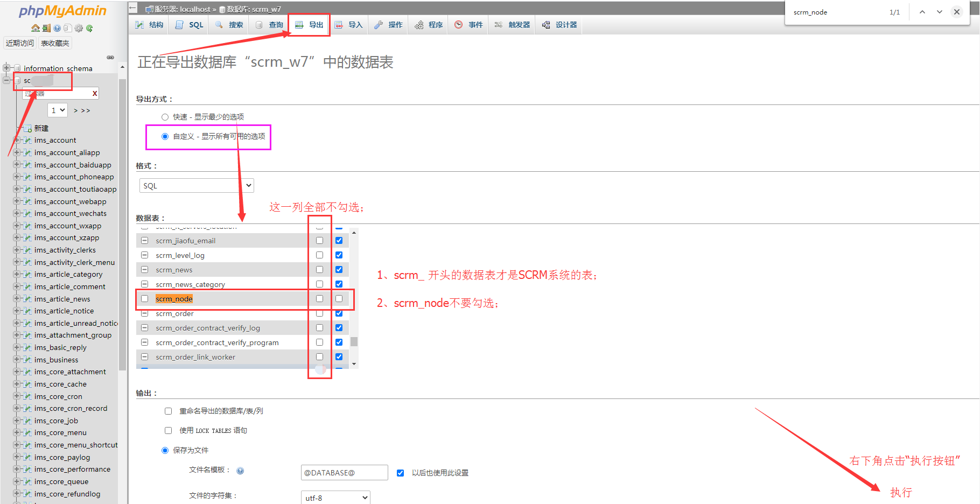
Task: Open the 触发器 triggers tab
Action: pos(512,25)
